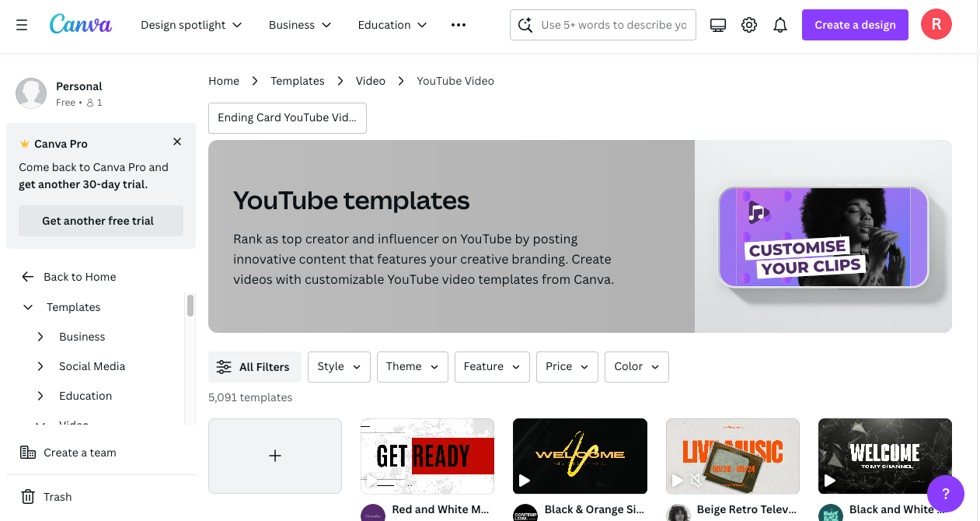Select Education in sidebar tree

click(x=85, y=396)
